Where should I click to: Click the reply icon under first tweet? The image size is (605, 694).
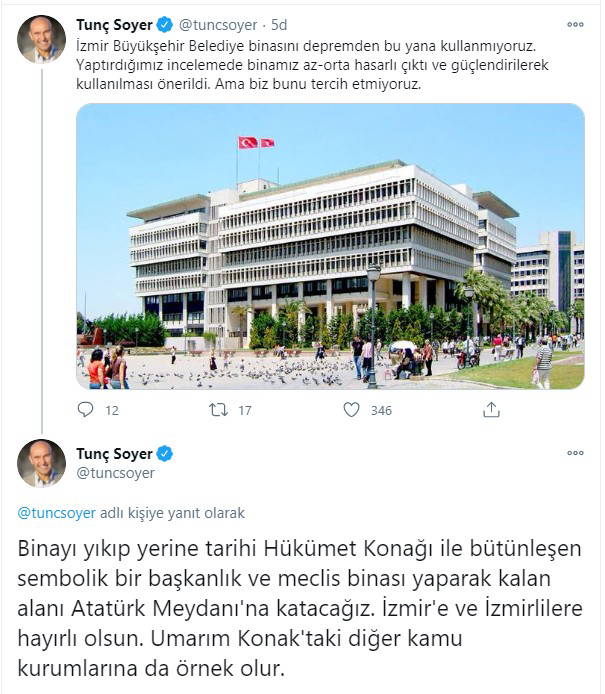tap(85, 410)
